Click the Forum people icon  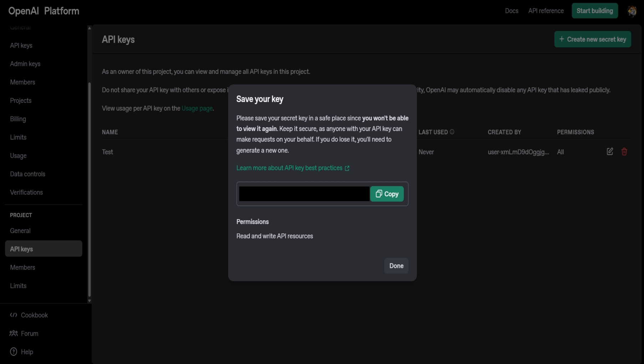point(14,333)
